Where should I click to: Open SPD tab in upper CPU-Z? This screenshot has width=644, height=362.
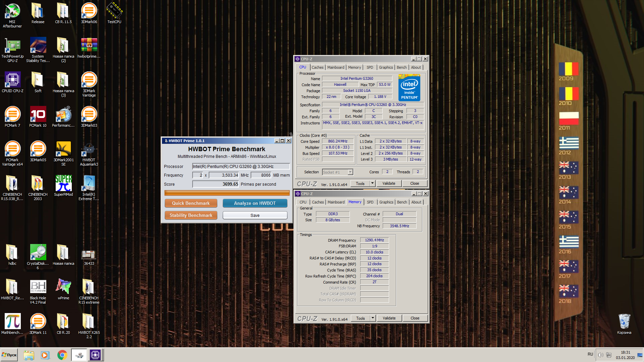coord(370,67)
